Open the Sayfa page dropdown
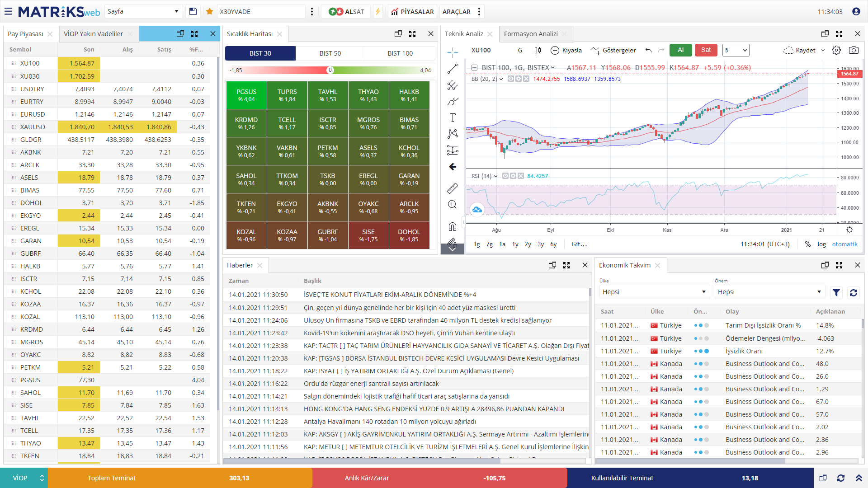Screen dimensions: 868x488 pos(143,12)
